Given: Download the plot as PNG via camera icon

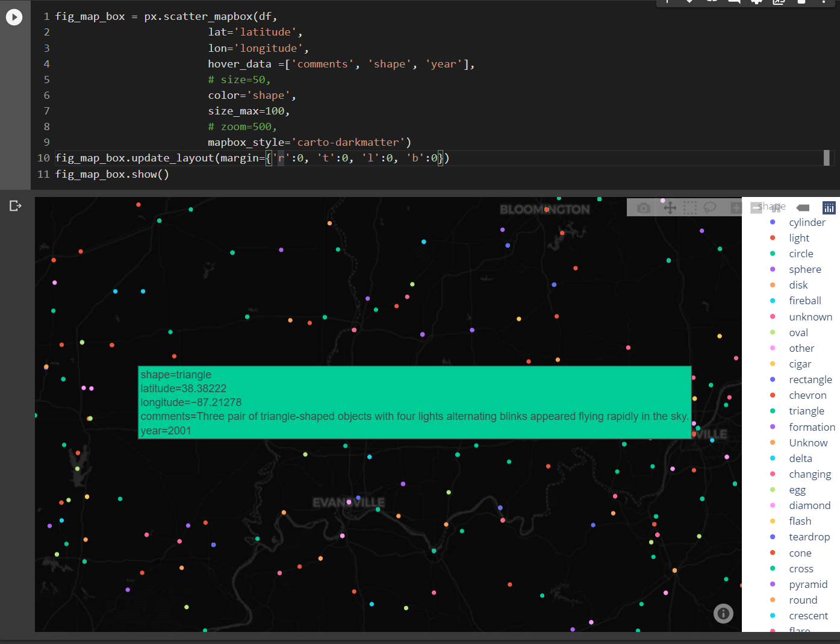Looking at the screenshot, I should pos(643,207).
